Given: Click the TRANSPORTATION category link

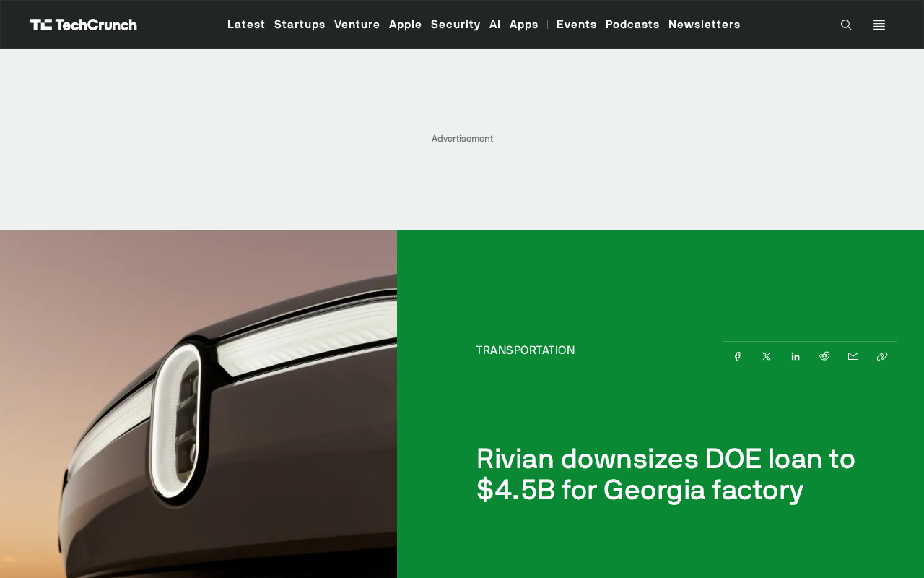Looking at the screenshot, I should point(526,350).
